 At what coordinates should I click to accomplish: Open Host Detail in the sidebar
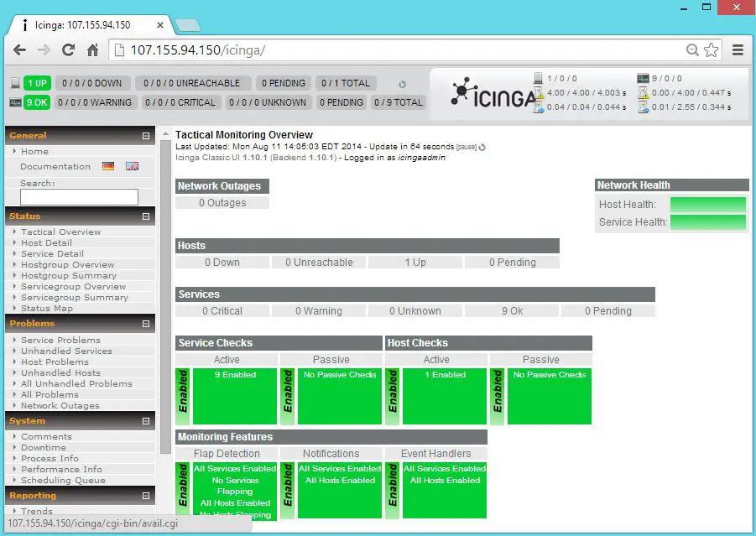point(46,243)
